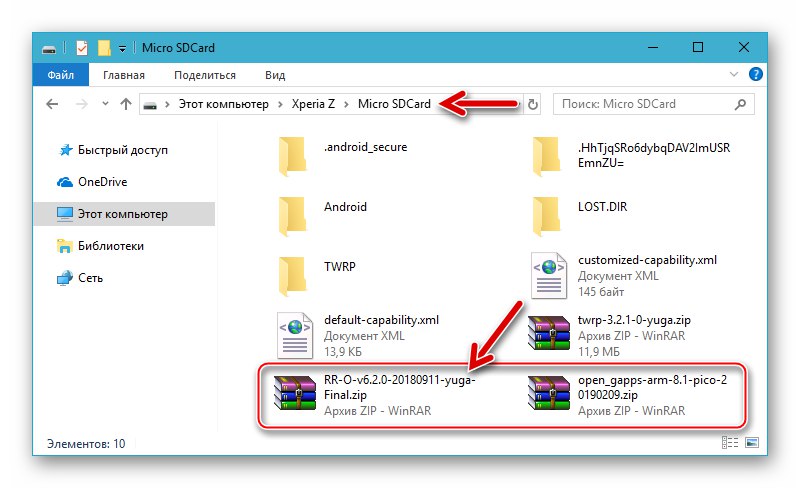Switch to the Главная ribbon tab
The height and width of the screenshot is (488, 800).
click(x=123, y=75)
